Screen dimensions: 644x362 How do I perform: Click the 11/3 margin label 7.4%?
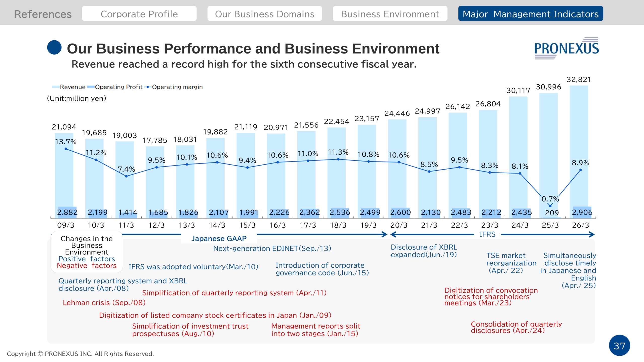(126, 169)
